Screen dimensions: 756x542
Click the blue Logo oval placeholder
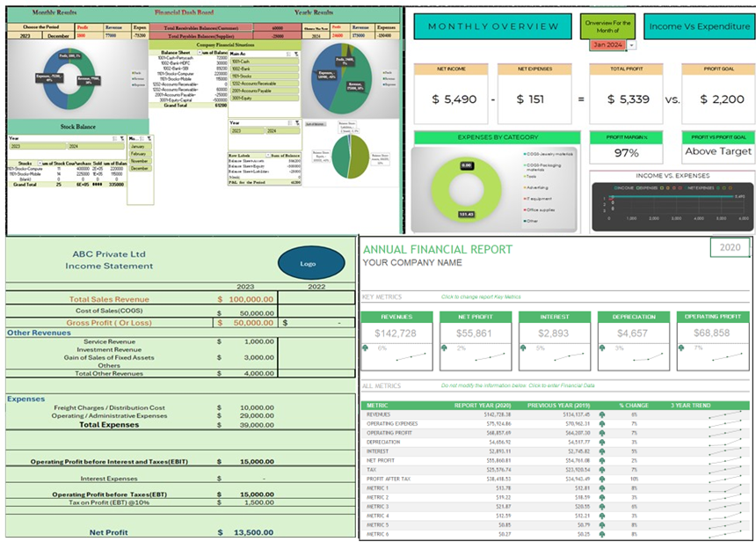click(311, 263)
